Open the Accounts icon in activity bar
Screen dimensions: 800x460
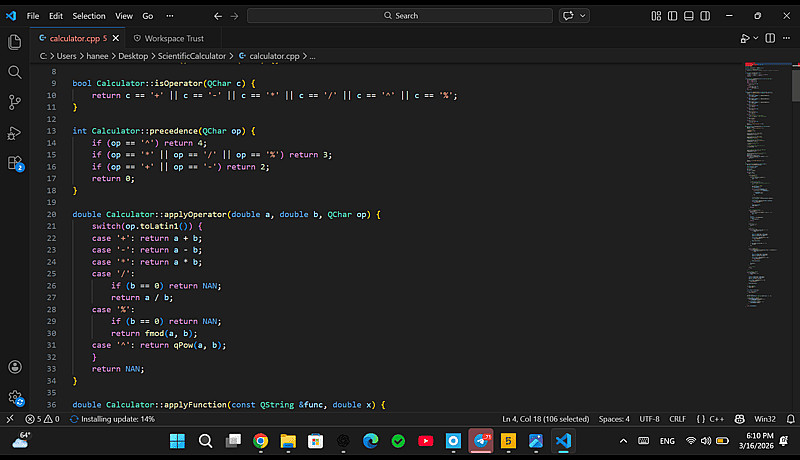[15, 367]
